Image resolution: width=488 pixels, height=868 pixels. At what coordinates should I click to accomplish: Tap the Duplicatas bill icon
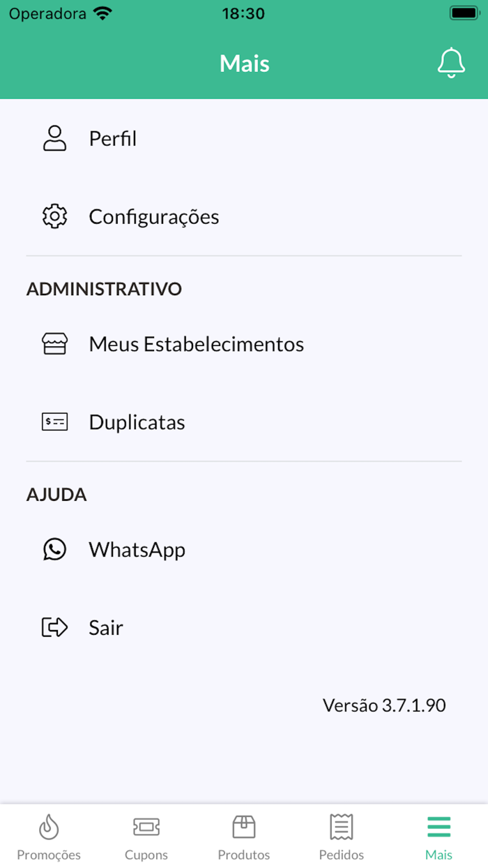[54, 421]
